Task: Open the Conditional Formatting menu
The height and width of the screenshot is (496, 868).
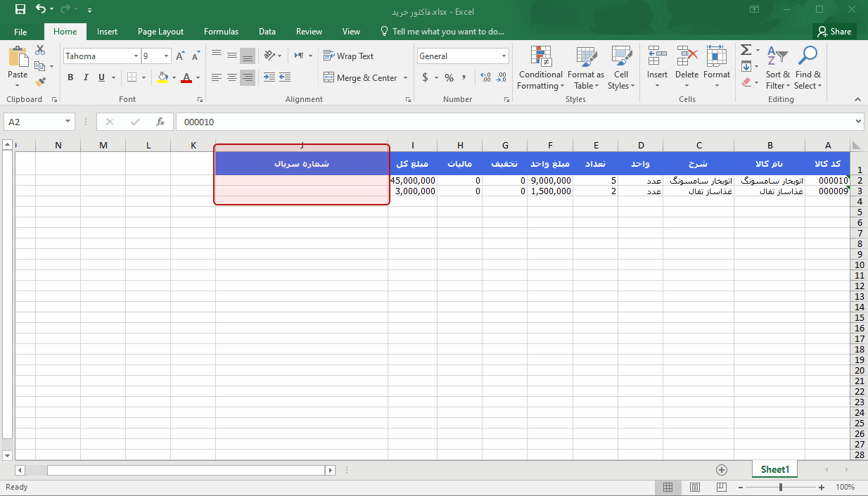Action: coord(540,68)
